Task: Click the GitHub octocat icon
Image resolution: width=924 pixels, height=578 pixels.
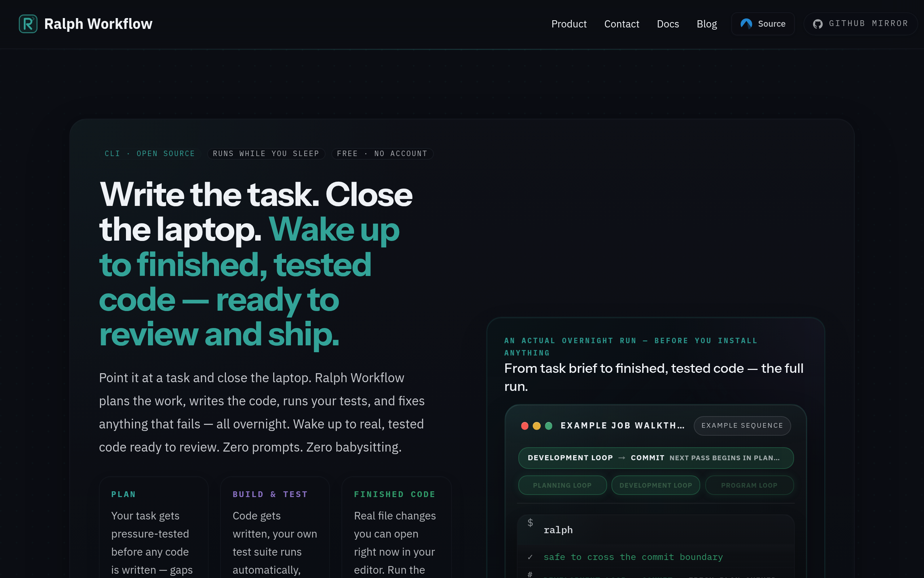Action: point(818,24)
